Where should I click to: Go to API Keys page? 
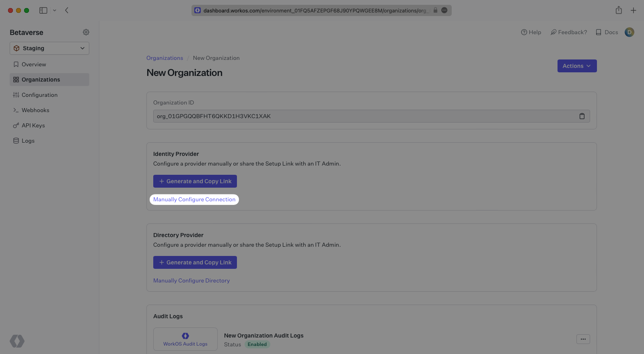point(33,125)
